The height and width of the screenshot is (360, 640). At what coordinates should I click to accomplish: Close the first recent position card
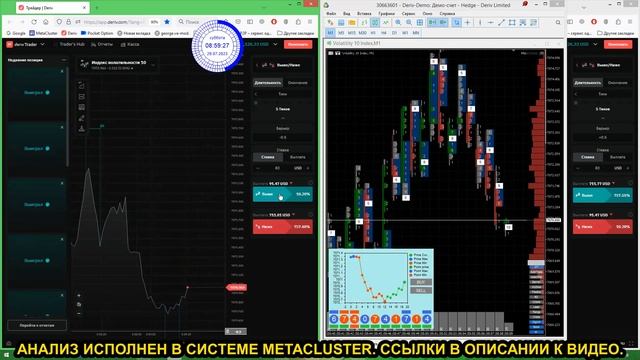pos(62,71)
